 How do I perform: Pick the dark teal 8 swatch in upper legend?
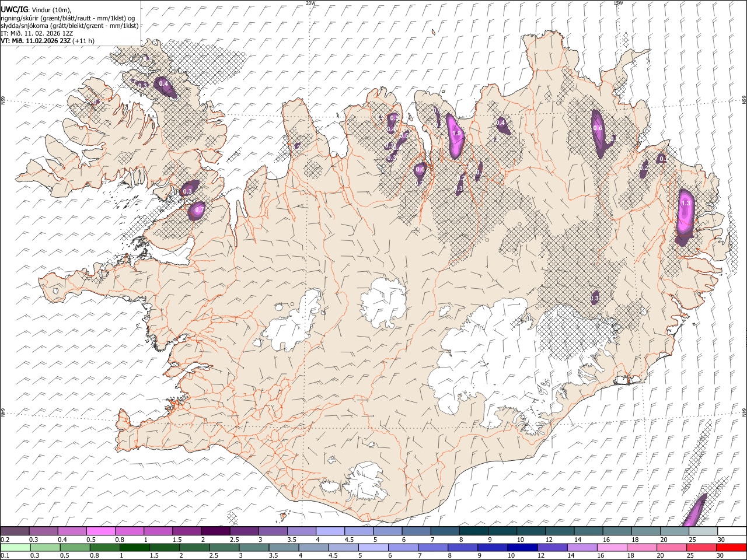point(473,531)
